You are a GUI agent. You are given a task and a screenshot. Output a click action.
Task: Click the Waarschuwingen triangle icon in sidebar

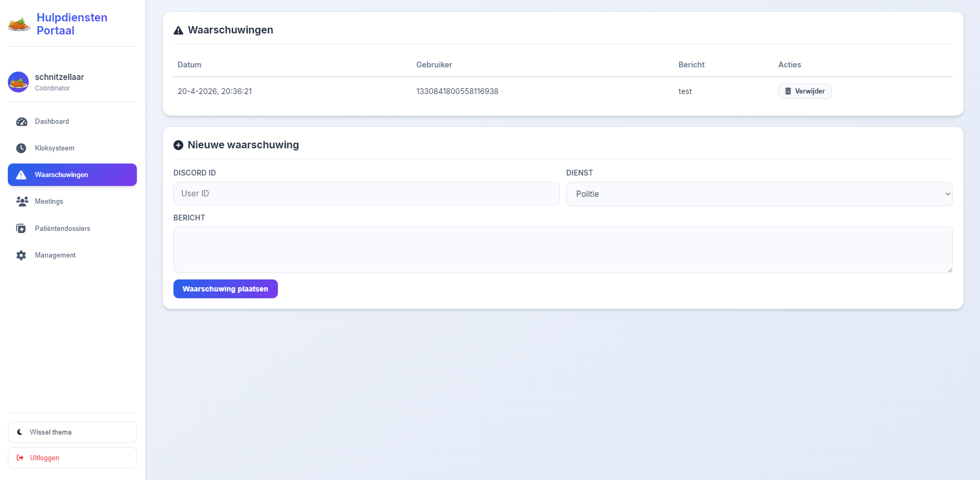click(x=21, y=175)
